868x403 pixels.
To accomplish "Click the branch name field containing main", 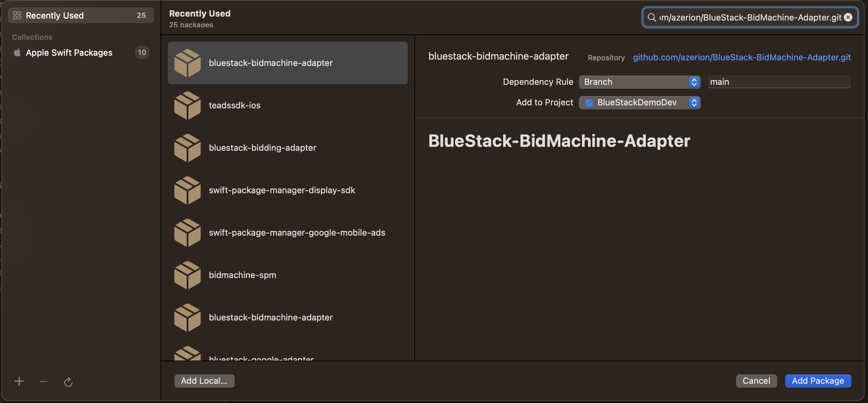I will (x=779, y=82).
